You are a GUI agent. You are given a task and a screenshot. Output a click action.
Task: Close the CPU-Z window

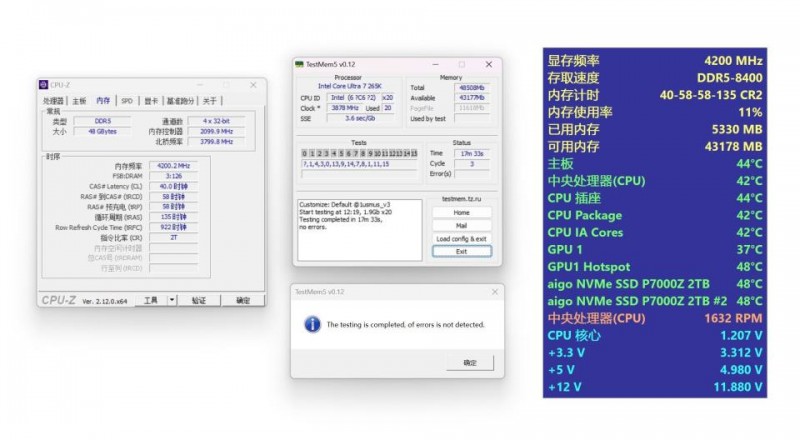pos(251,86)
